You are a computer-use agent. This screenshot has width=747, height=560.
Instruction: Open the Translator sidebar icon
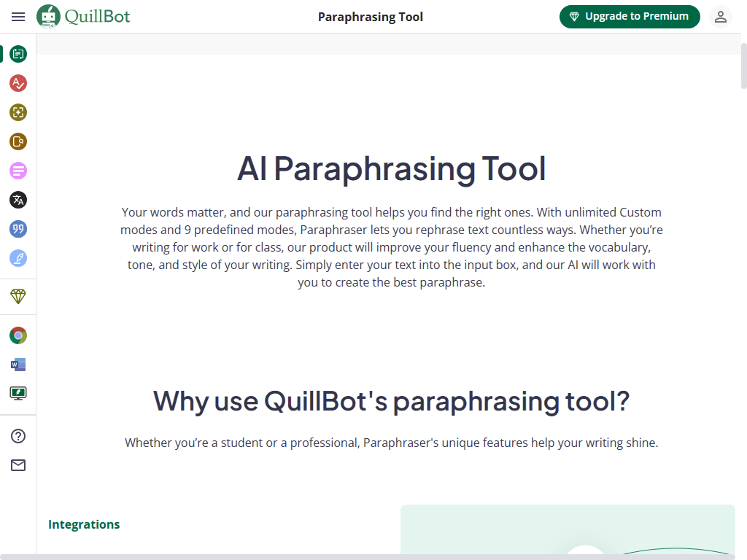point(18,200)
